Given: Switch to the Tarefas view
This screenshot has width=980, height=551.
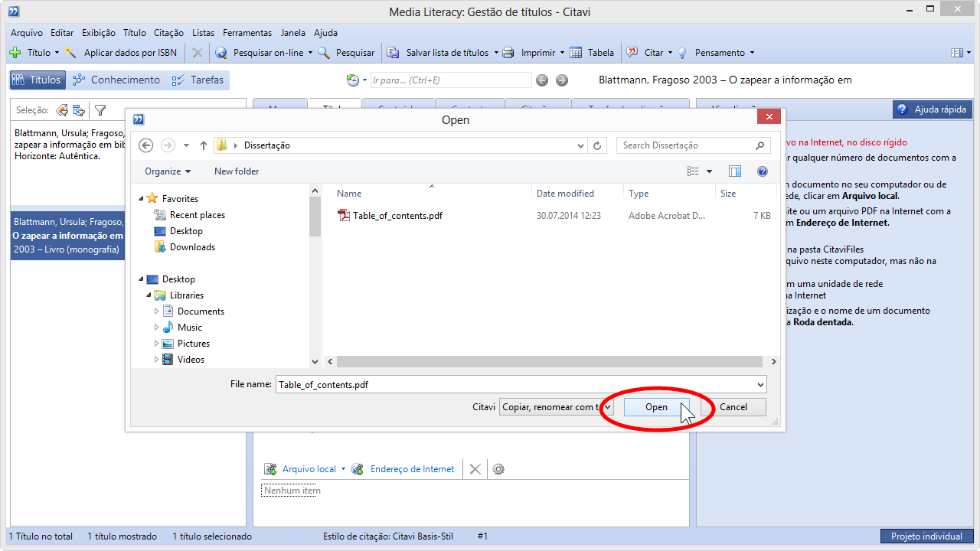Looking at the screenshot, I should (198, 80).
